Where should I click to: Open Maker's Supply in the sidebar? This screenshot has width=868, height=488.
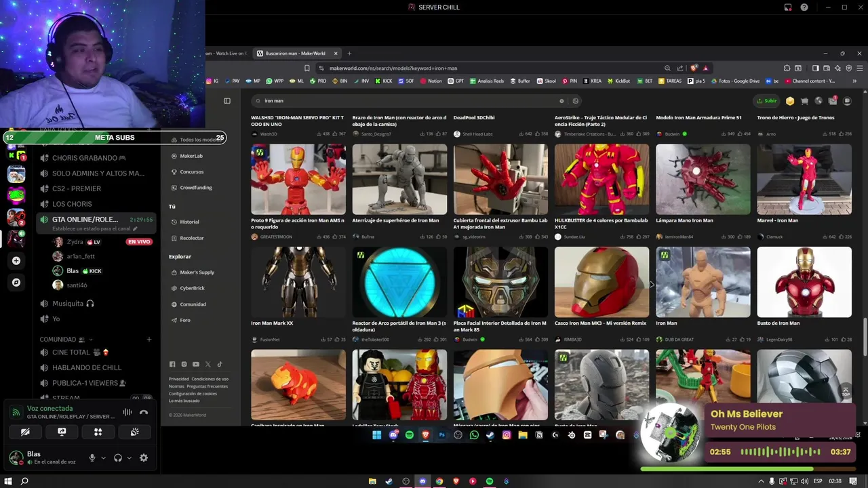tap(197, 272)
